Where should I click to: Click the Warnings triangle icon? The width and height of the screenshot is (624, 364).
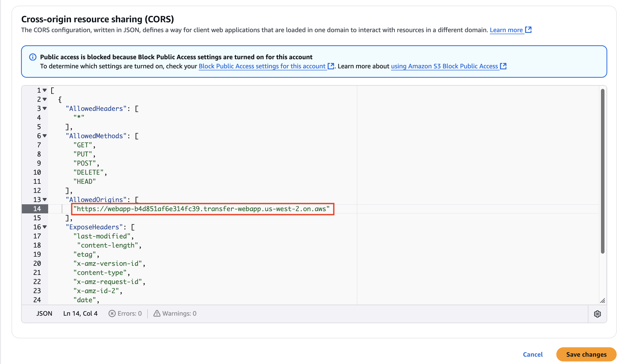(x=157, y=314)
